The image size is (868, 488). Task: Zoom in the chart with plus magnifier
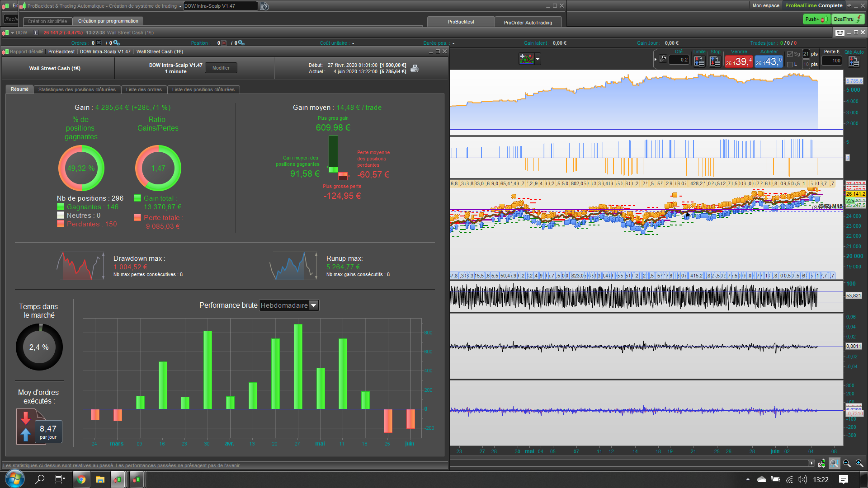click(859, 463)
